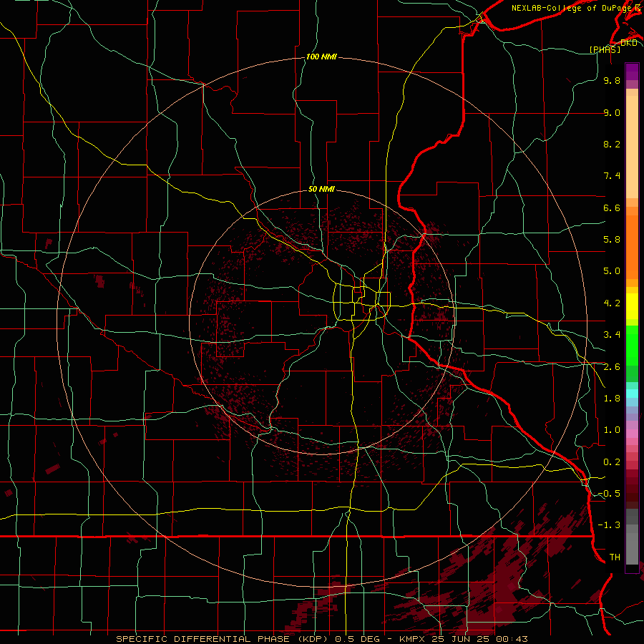Image resolution: width=644 pixels, height=644 pixels.
Task: Click the TH threshold label on colorbar
Action: (615, 557)
